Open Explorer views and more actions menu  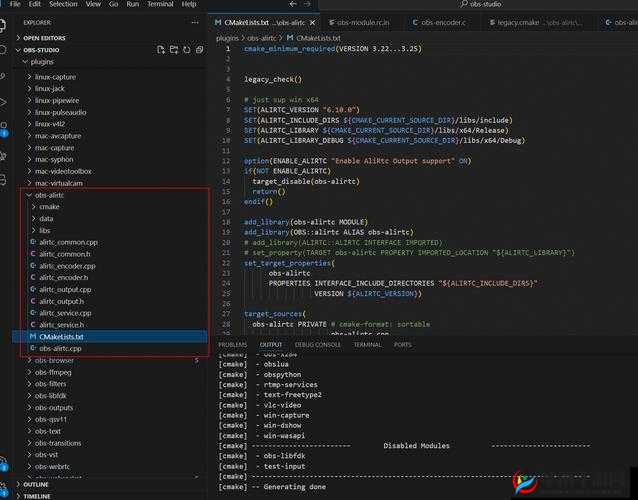click(x=195, y=22)
